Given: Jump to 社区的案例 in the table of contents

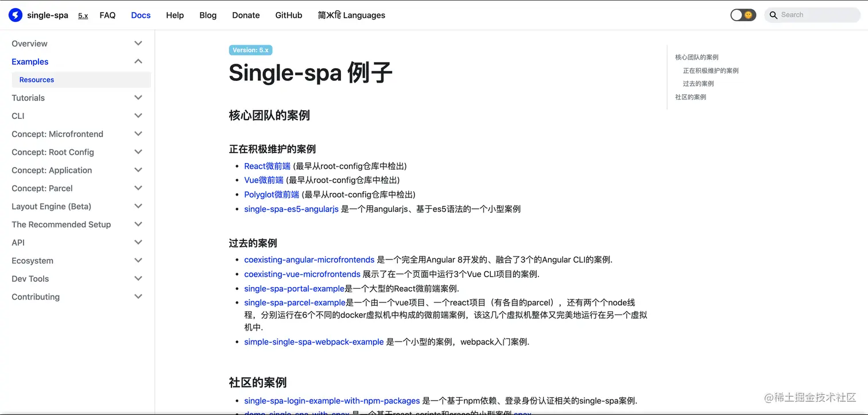Looking at the screenshot, I should (692, 97).
